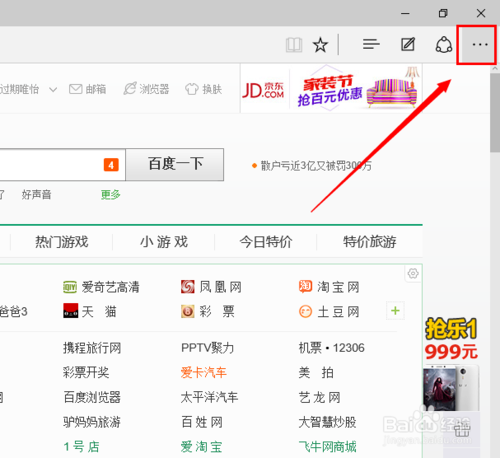Screen dimensions: 500x458
Task: Click the 彩票 ball logo icon
Action: [188, 311]
